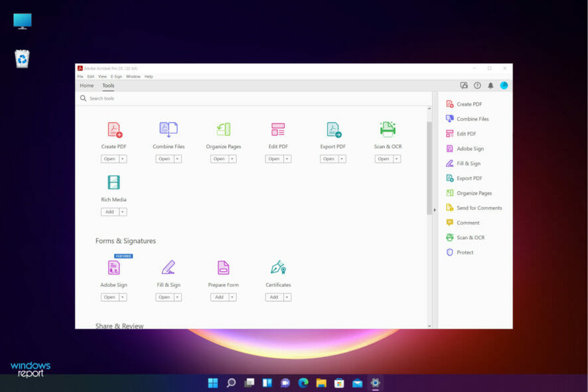Expand the Create PDF Open dropdown arrow
The image size is (588, 392).
coord(123,159)
